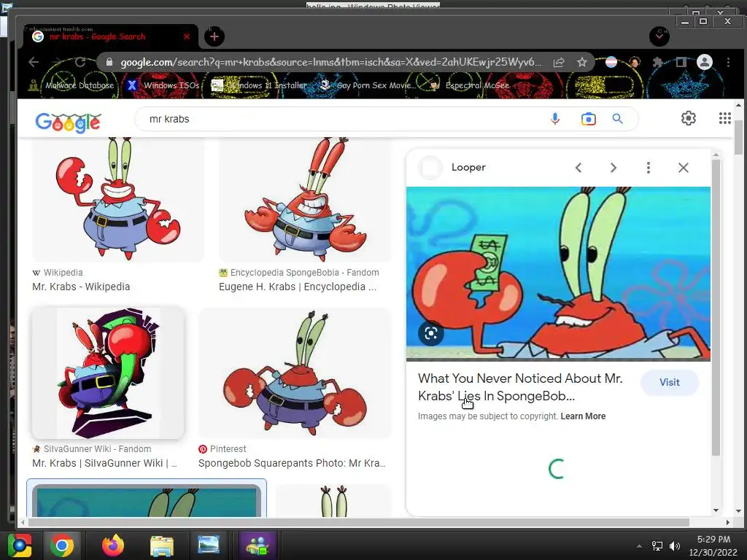747x560 pixels.
Task: Click the Google logo
Action: point(68,122)
